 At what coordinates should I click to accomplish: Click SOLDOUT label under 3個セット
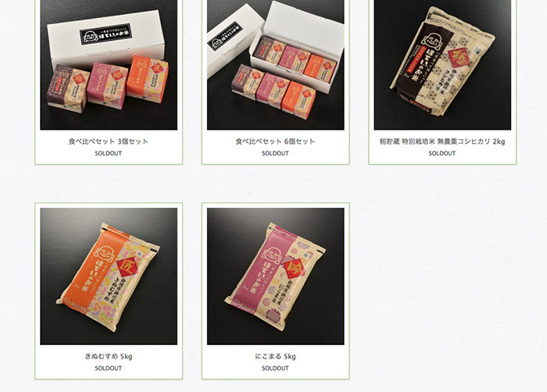pos(109,153)
